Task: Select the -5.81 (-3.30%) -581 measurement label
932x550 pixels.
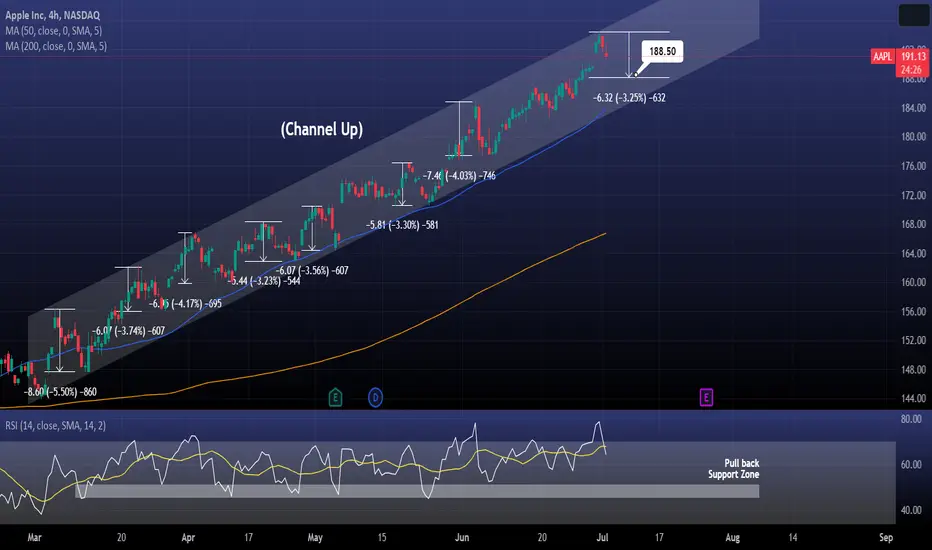Action: pyautogui.click(x=402, y=225)
